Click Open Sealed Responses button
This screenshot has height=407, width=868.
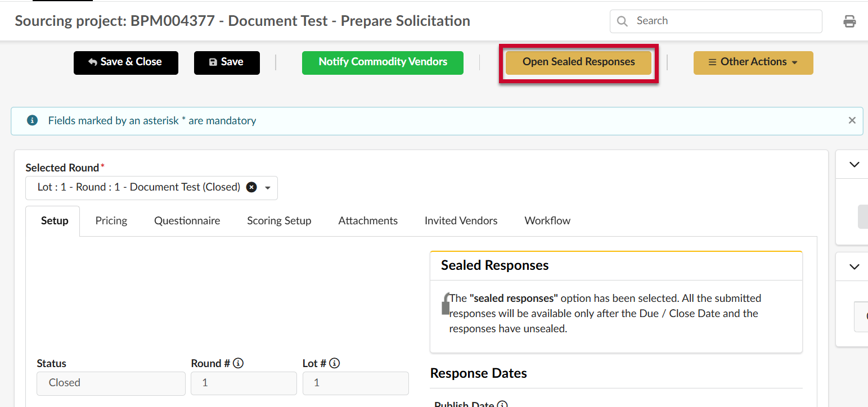(x=578, y=62)
